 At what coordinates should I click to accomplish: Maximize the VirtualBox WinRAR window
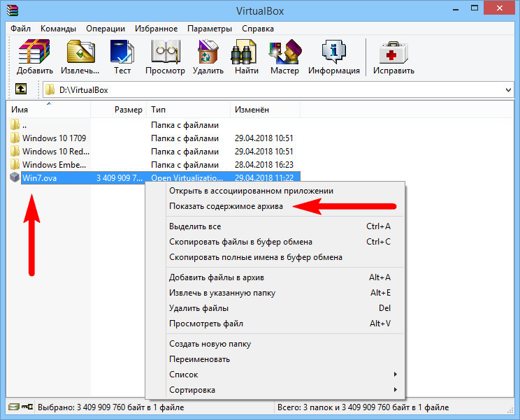click(x=475, y=8)
